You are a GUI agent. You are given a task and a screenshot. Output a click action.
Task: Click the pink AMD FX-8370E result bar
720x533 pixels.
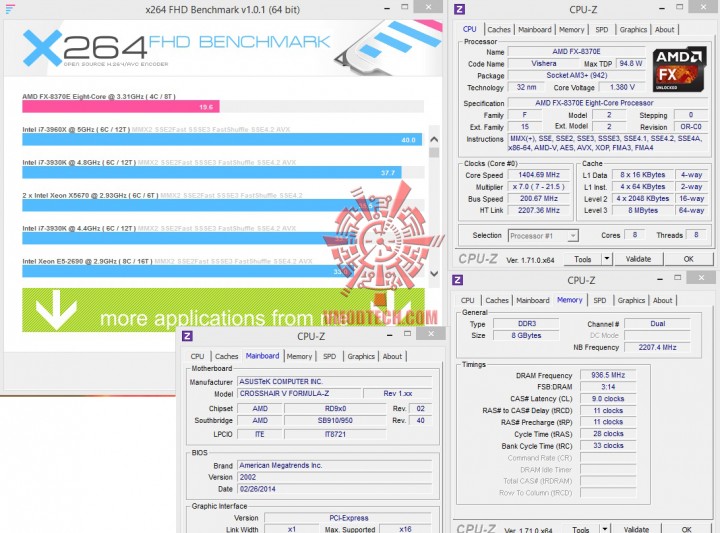coord(121,107)
